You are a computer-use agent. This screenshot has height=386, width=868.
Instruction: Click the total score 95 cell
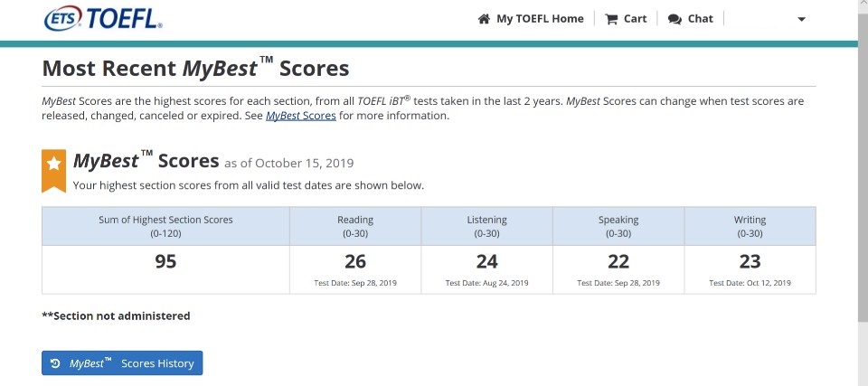(165, 269)
